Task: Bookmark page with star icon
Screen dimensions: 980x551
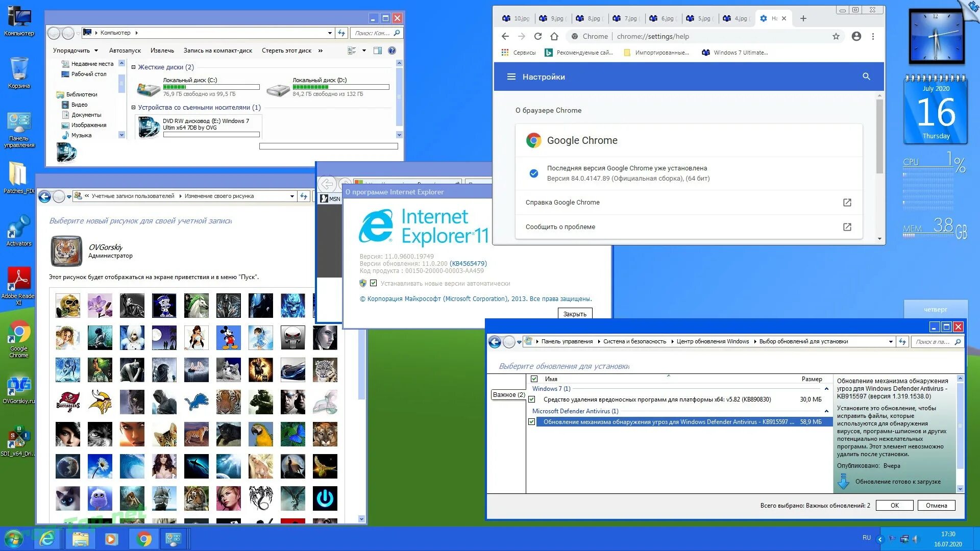Action: click(x=836, y=36)
